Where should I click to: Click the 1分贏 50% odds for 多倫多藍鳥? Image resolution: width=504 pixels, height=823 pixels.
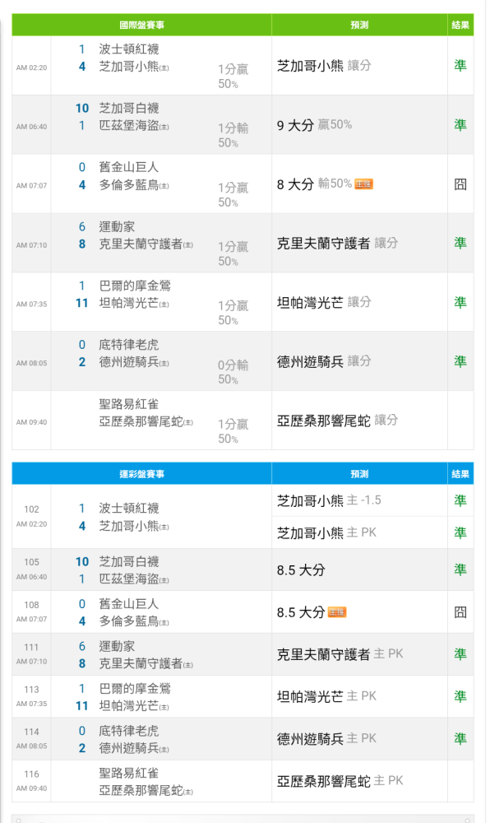coord(233,194)
